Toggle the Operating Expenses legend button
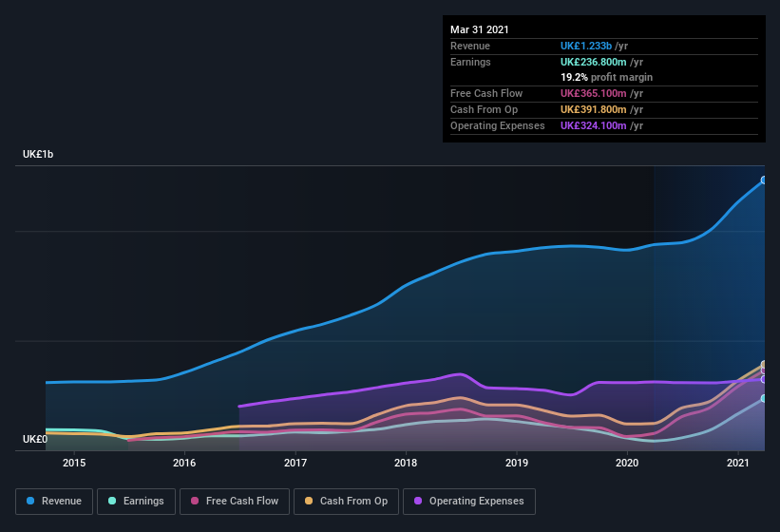This screenshot has height=532, width=780. (x=469, y=502)
